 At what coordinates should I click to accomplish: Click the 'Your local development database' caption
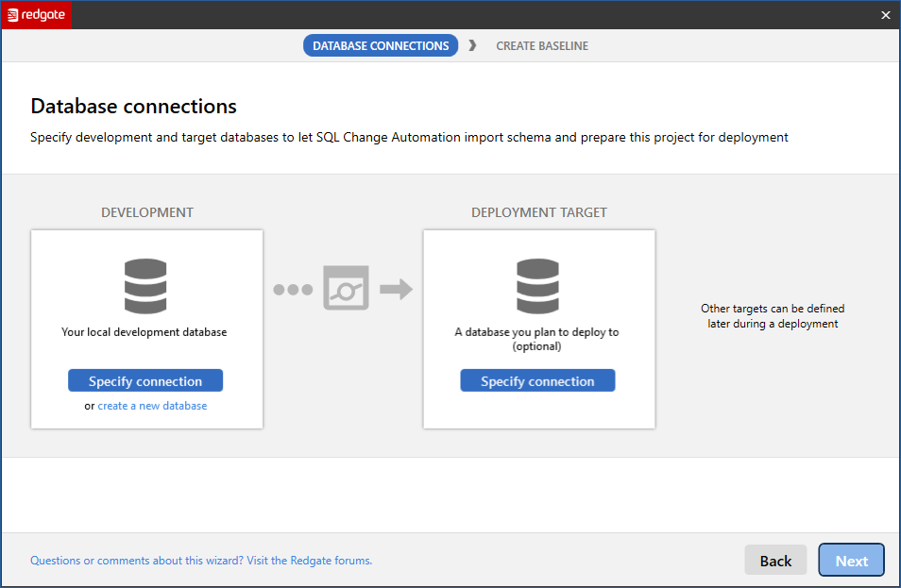click(x=144, y=332)
